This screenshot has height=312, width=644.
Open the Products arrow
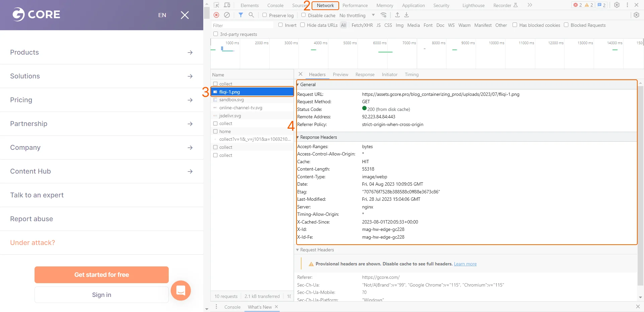[190, 53]
